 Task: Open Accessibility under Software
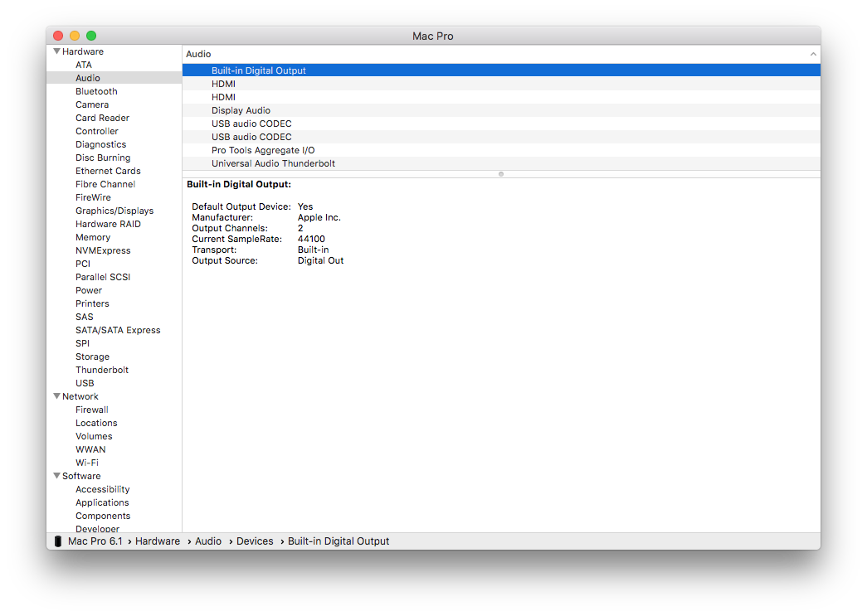point(102,489)
